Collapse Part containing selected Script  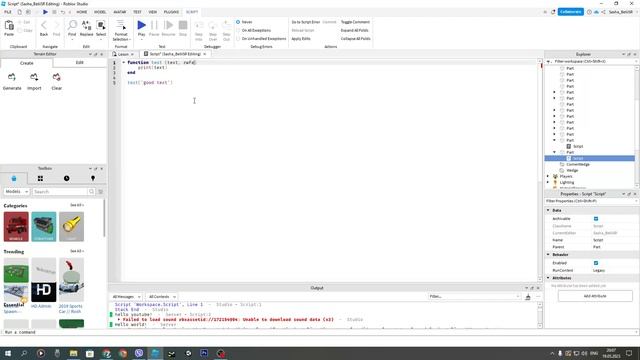point(554,152)
